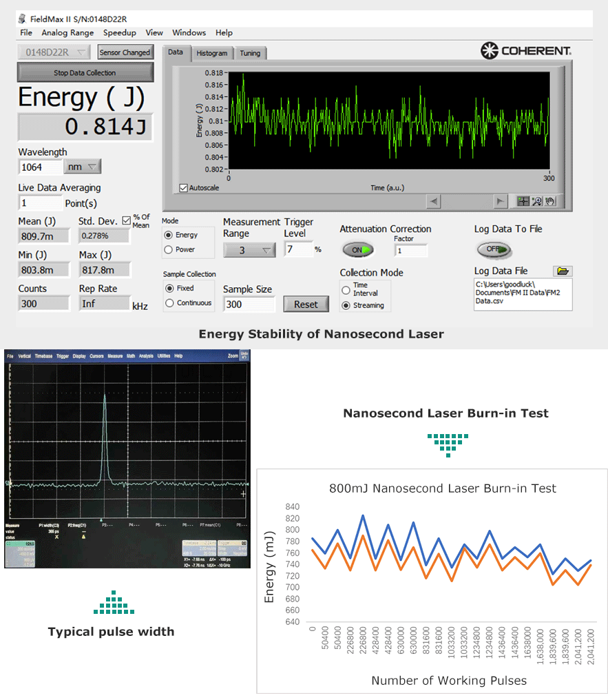The image size is (608, 700).
Task: Select the crosshair cursor tool under the graph
Action: point(523,201)
